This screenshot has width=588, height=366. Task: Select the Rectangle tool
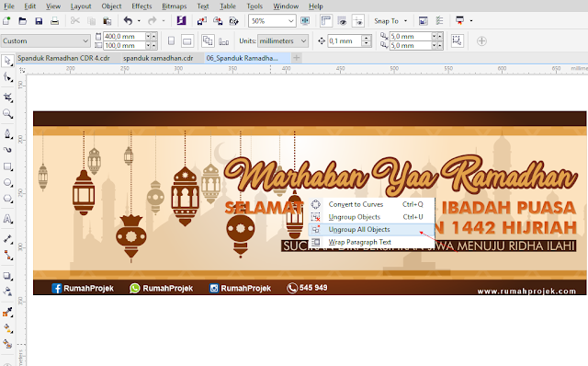(x=7, y=166)
